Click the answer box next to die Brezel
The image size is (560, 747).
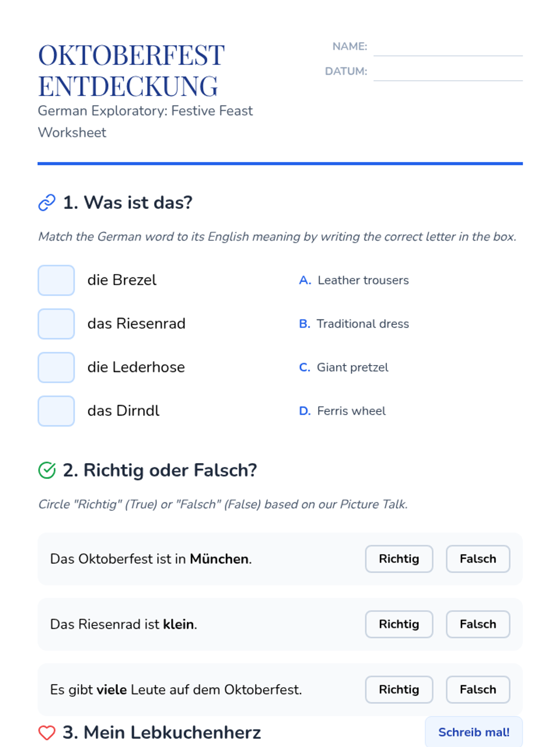[56, 280]
